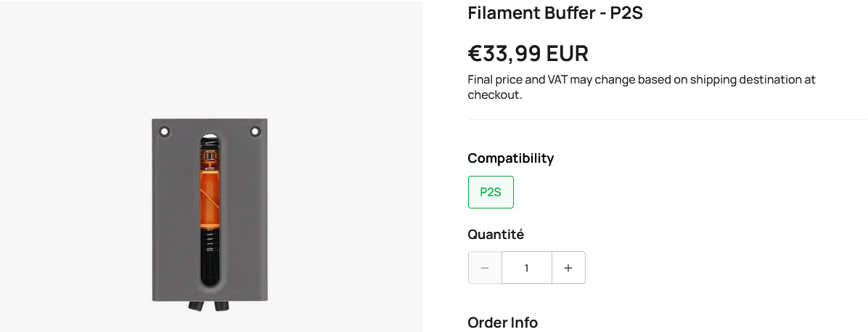The image size is (868, 332).
Task: Decrease quantity with the minus button
Action: coord(485,268)
